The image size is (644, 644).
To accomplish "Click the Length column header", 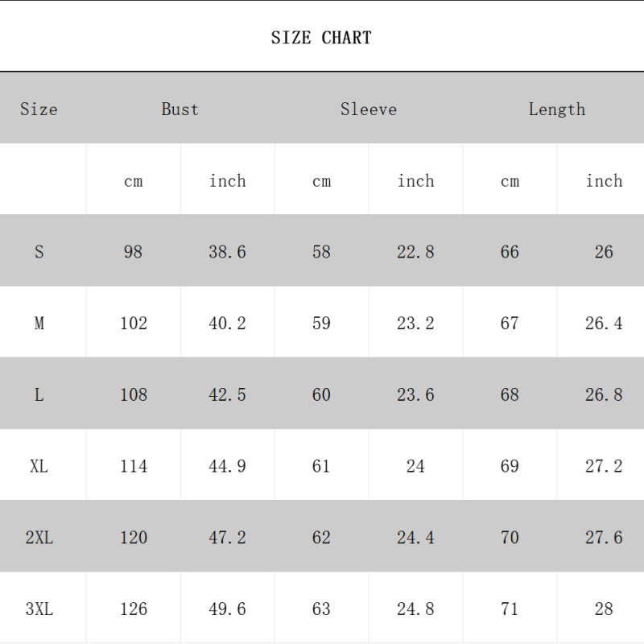I will tap(556, 109).
